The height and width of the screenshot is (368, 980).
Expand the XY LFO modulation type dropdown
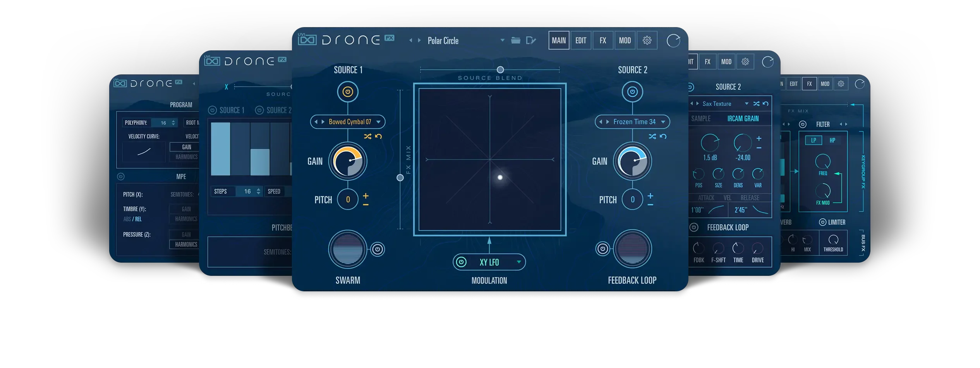tap(519, 262)
